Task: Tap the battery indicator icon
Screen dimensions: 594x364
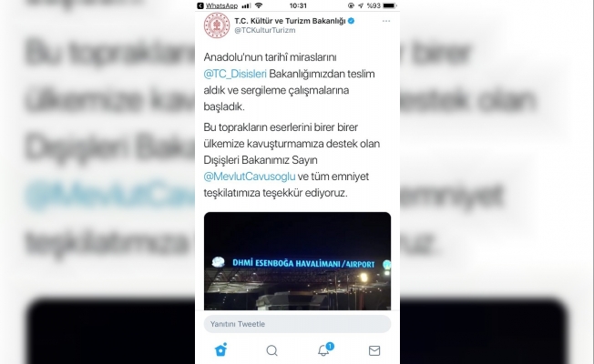Action: point(389,5)
